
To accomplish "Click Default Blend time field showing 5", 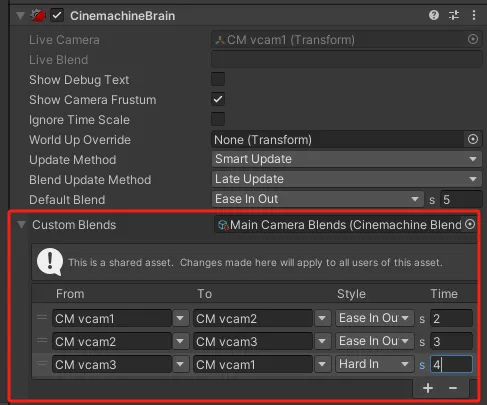I will [461, 199].
